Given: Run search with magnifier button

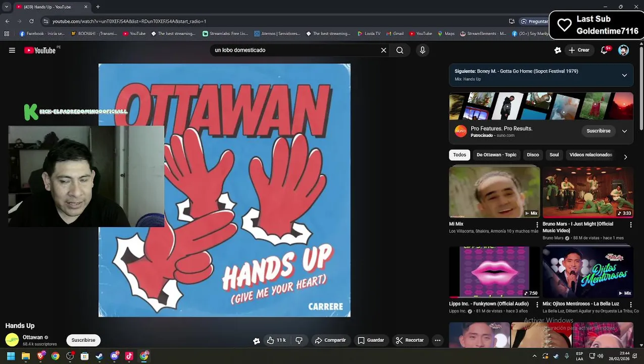Looking at the screenshot, I should (x=400, y=50).
